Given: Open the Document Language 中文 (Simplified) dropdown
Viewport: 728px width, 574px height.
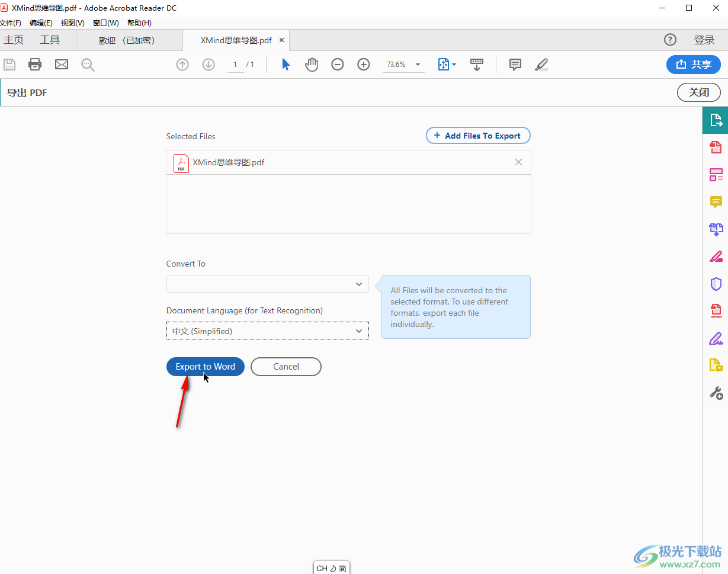Looking at the screenshot, I should click(268, 331).
